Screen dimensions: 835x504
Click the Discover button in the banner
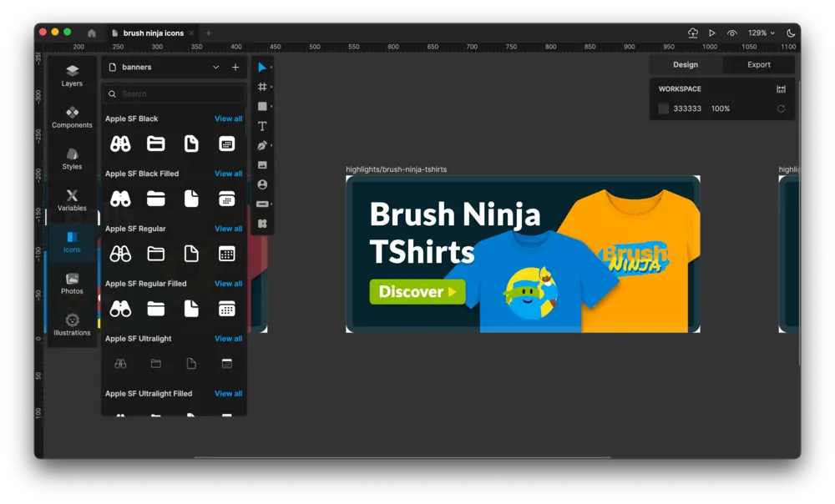(x=417, y=291)
